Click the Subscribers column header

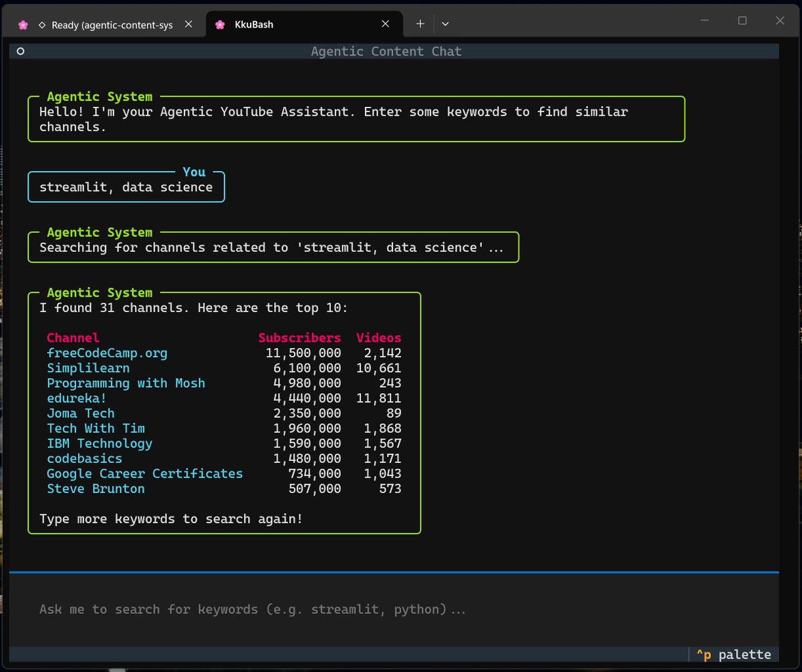[x=299, y=338]
